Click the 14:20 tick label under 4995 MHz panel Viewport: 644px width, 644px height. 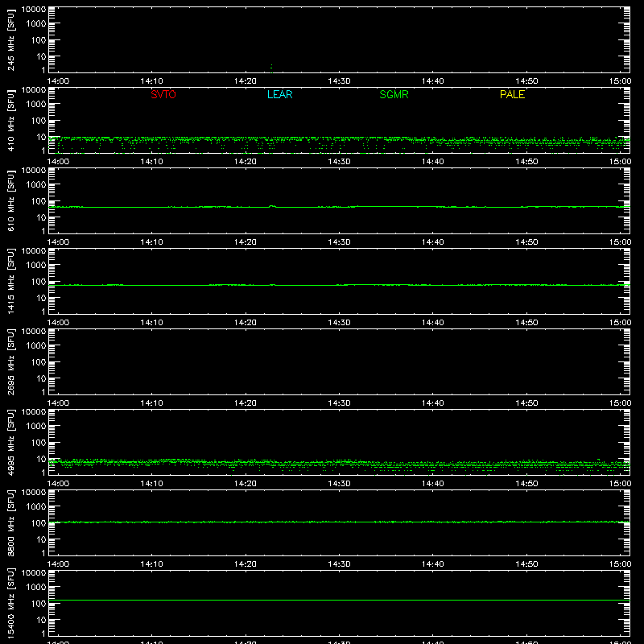click(x=246, y=484)
